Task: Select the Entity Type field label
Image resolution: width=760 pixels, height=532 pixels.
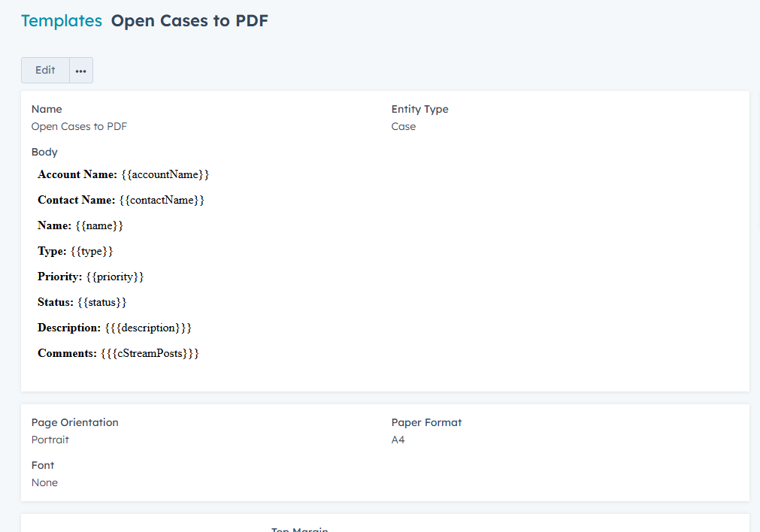Action: point(419,109)
